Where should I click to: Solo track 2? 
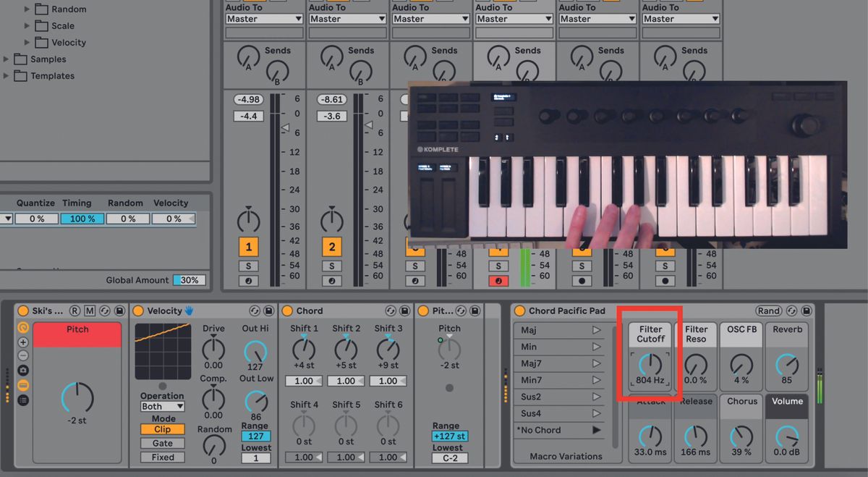tap(331, 266)
